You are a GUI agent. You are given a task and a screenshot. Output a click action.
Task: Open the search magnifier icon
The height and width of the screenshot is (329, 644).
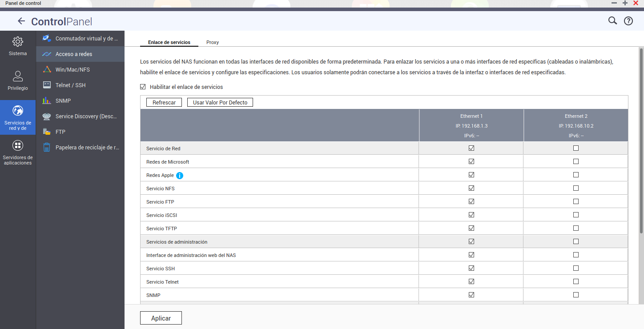pos(612,21)
